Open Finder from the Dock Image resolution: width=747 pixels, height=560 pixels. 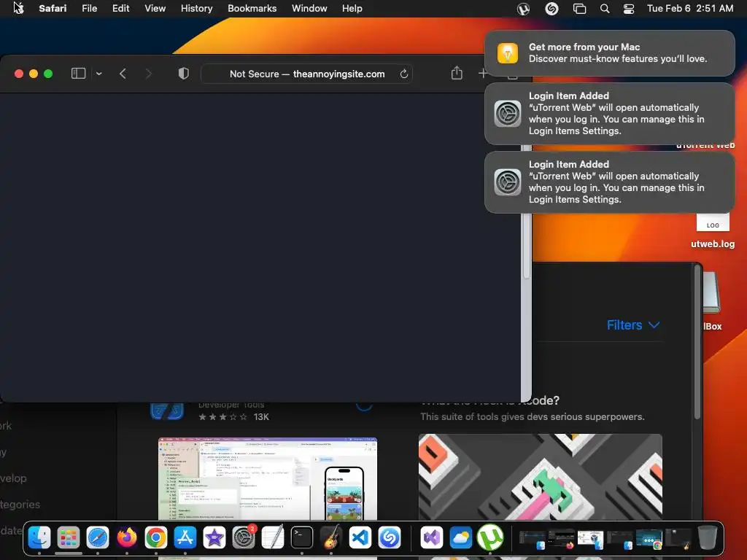coord(39,537)
